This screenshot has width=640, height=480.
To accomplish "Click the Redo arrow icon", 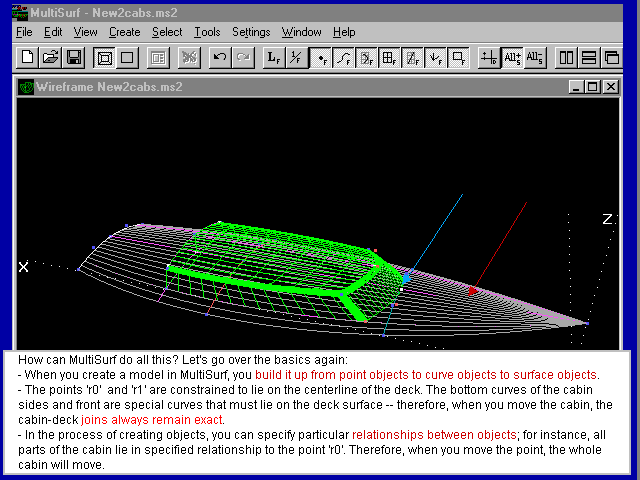I will point(243,58).
